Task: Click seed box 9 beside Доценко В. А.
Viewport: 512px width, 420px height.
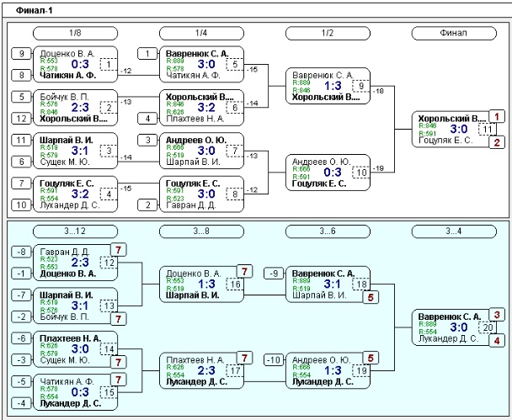Action: pyautogui.click(x=21, y=54)
